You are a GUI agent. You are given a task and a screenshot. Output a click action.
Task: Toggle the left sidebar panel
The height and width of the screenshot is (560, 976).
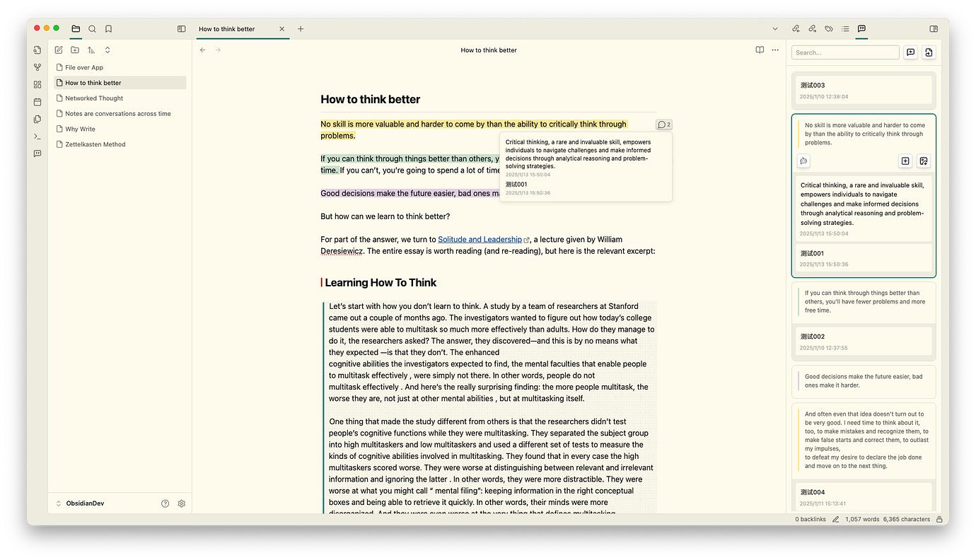pyautogui.click(x=182, y=29)
